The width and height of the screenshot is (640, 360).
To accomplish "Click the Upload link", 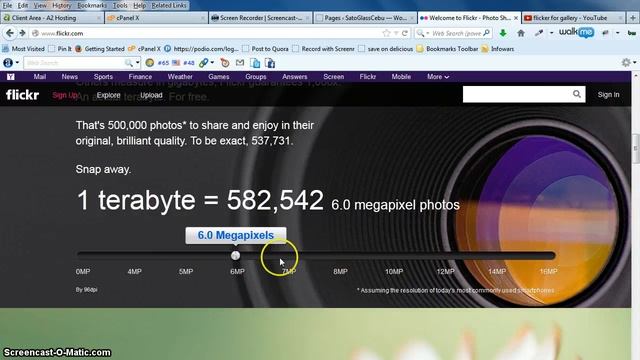I will click(x=151, y=95).
